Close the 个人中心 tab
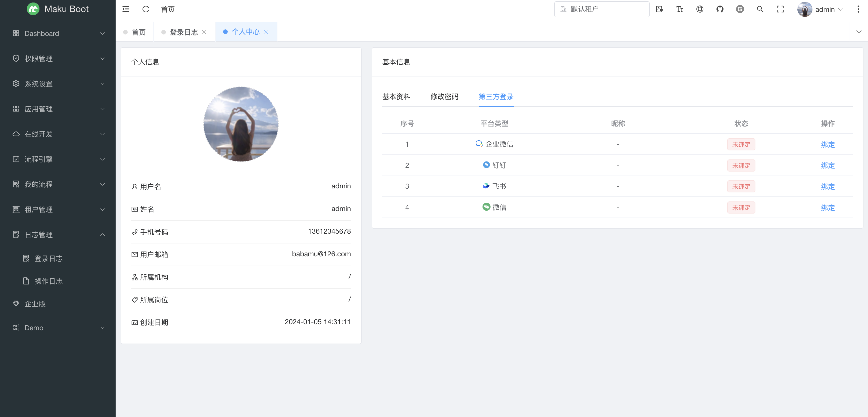This screenshot has height=417, width=868. click(x=266, y=32)
